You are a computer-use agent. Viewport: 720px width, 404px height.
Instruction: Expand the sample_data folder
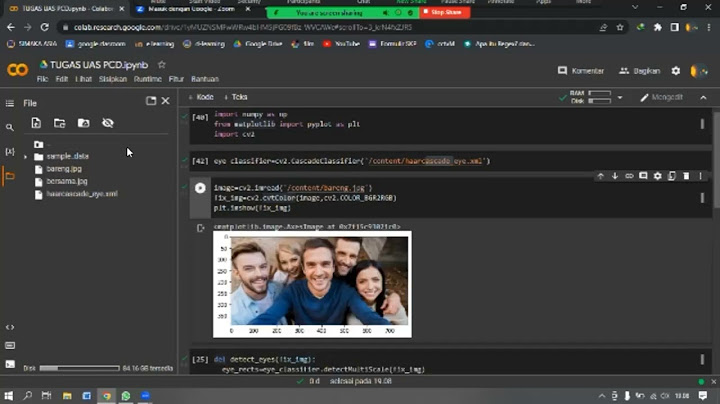pos(25,157)
